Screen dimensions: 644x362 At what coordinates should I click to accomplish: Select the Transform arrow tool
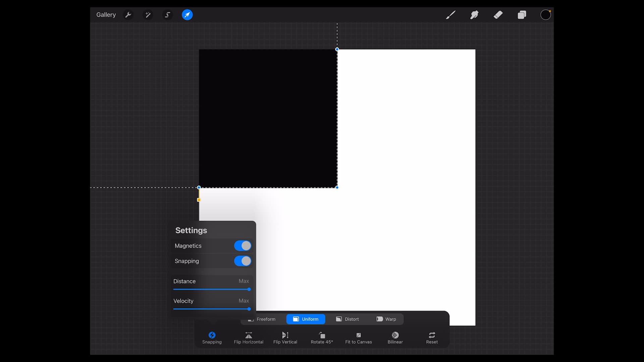[x=187, y=14]
